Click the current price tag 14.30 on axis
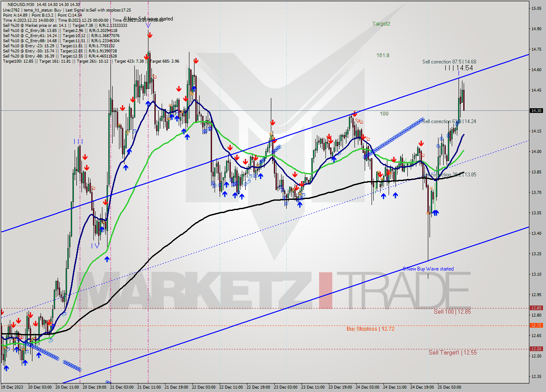Screen dimensions: 546x392 click(x=536, y=110)
